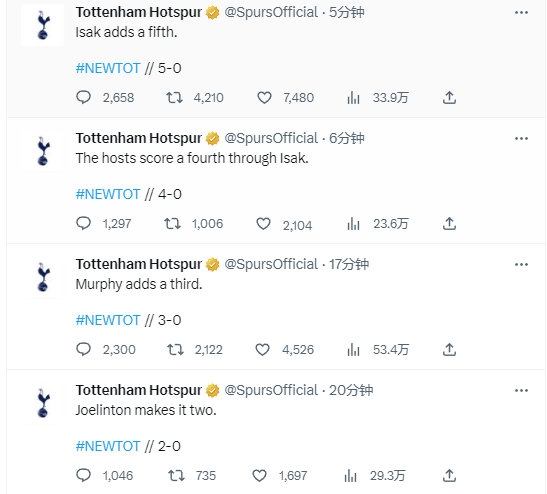Open more options on the 5-0 tweet
This screenshot has width=547, height=494.
(521, 13)
